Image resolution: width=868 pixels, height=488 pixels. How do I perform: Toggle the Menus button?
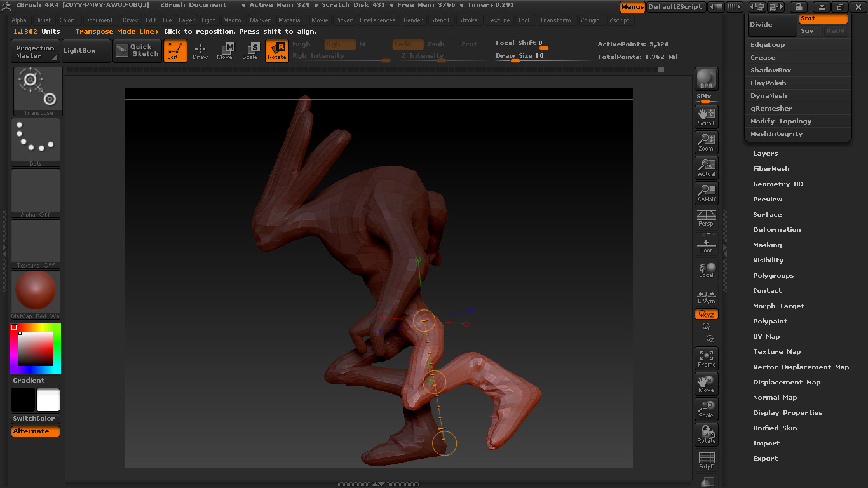pos(632,6)
